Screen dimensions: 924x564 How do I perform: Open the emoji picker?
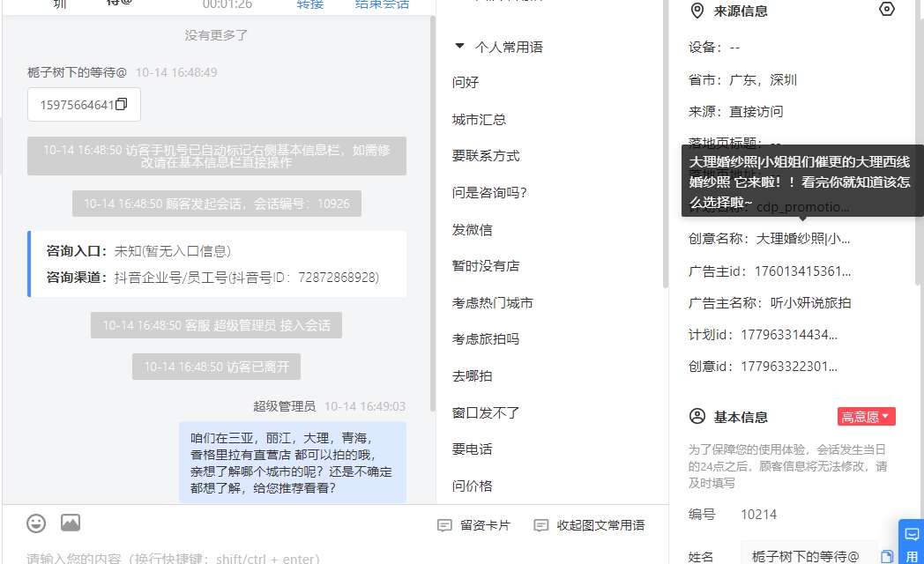pos(36,523)
